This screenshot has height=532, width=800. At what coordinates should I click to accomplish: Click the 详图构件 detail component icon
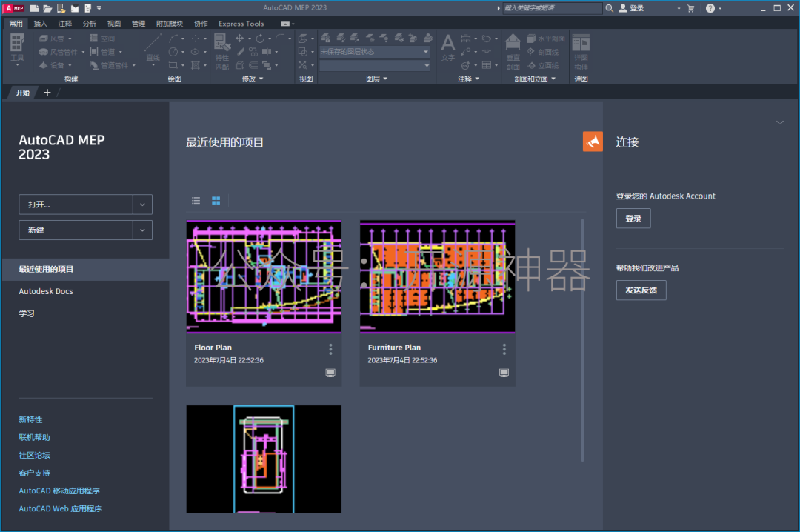(x=581, y=52)
